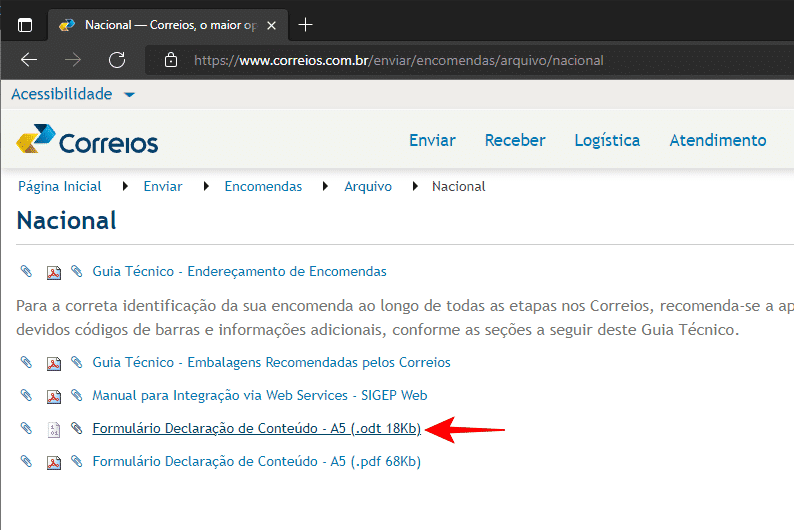Open the tab actions menu icon
794x530 pixels.
[x=25, y=25]
